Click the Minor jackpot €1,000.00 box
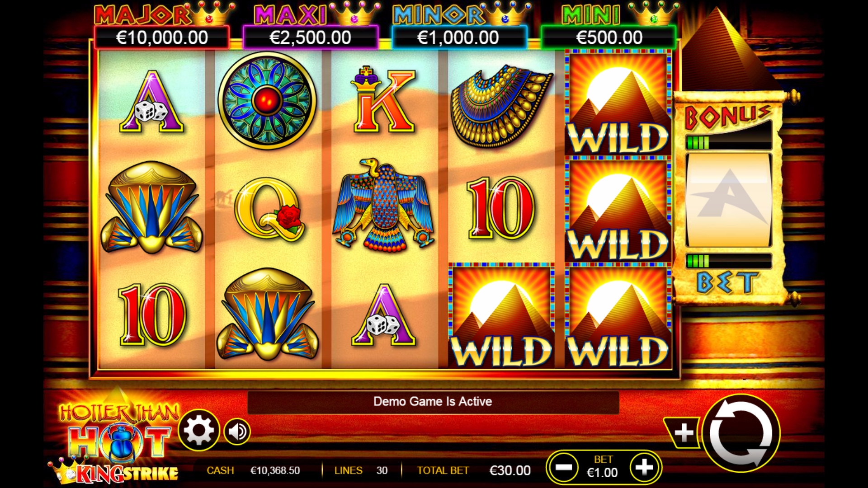Image resolution: width=868 pixels, height=488 pixels. pos(458,38)
